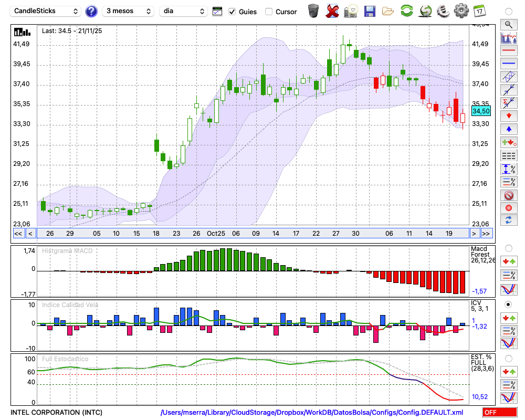Select the blue horizontal line tool
Viewport: 525px width, 420px height.
509,64
